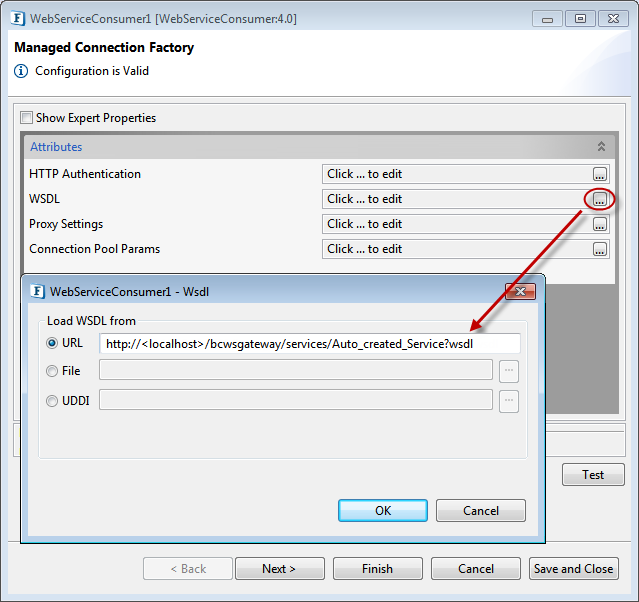Select the File radio button

(52, 371)
